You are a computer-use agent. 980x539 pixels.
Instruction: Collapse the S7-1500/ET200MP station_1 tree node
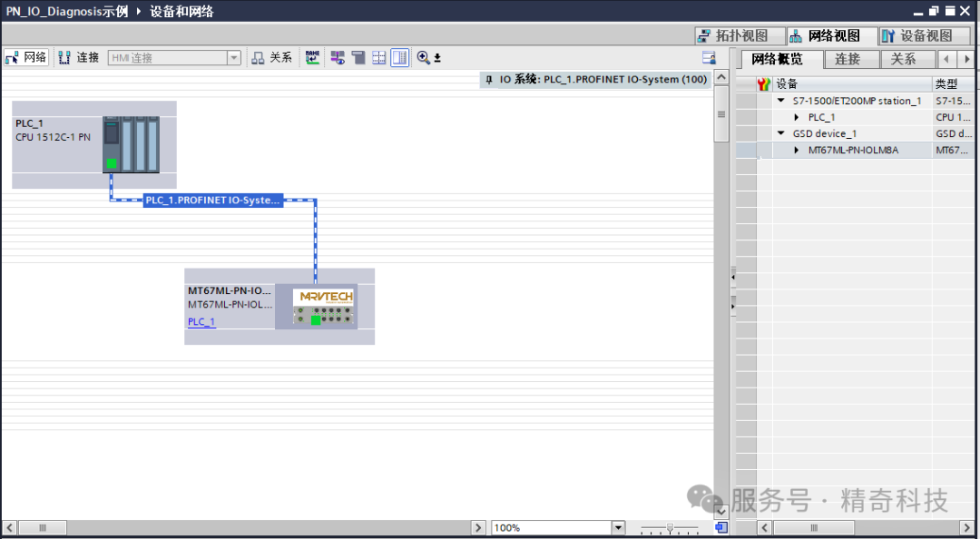[x=780, y=101]
